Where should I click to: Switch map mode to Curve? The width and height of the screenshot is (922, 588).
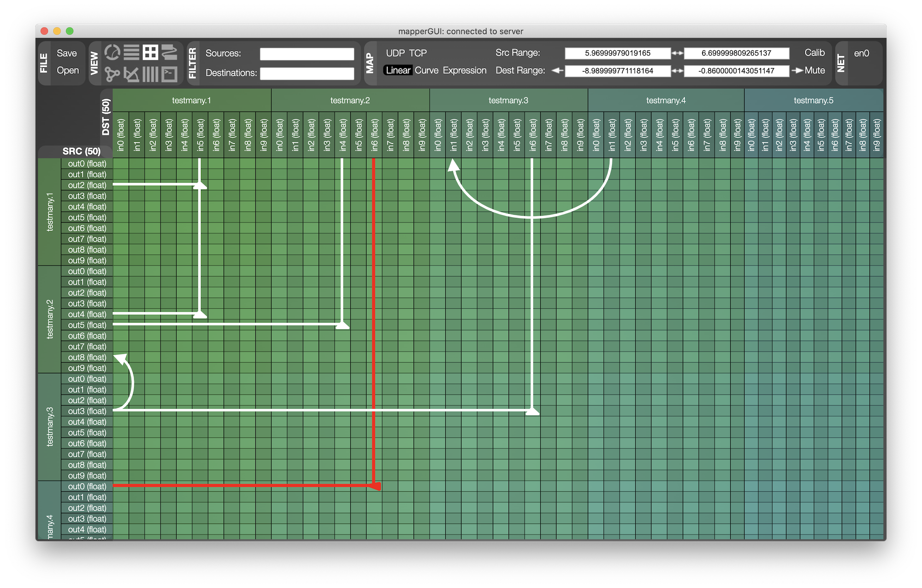tap(426, 71)
